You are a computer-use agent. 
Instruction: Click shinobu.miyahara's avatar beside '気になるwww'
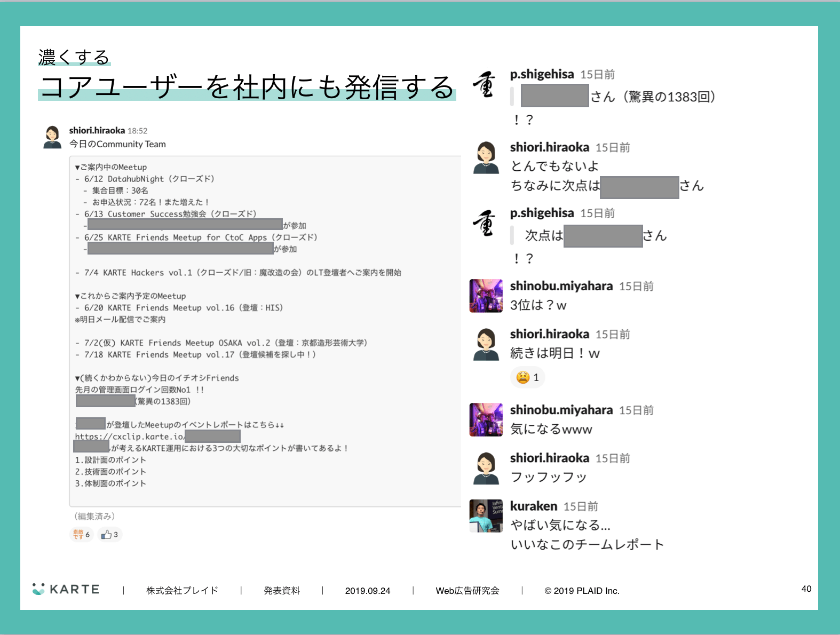point(486,419)
